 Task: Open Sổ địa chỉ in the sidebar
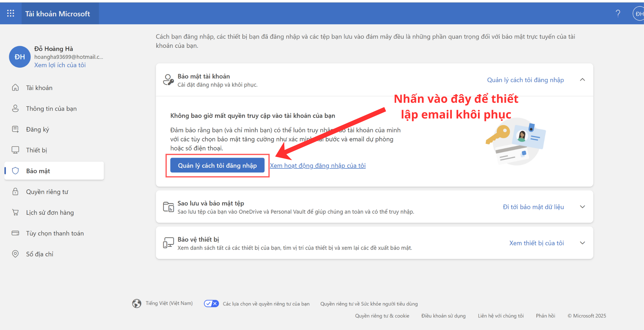coord(40,254)
